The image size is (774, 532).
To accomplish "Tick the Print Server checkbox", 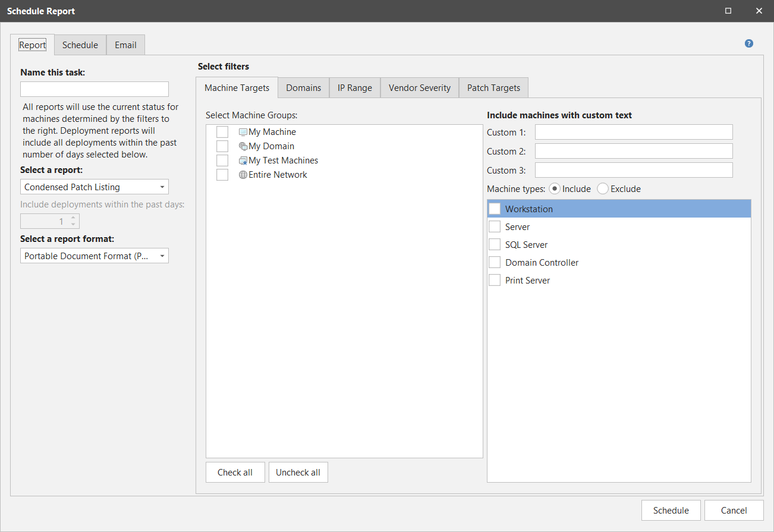I will pyautogui.click(x=495, y=280).
